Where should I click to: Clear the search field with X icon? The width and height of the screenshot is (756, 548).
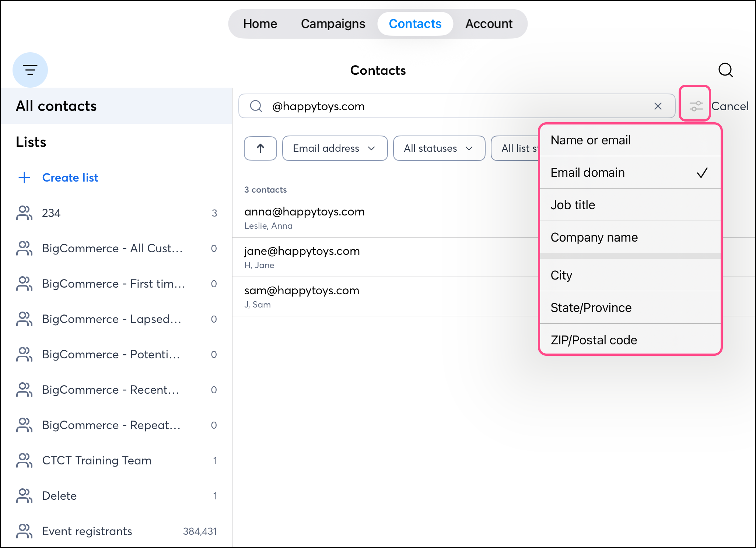tap(658, 106)
